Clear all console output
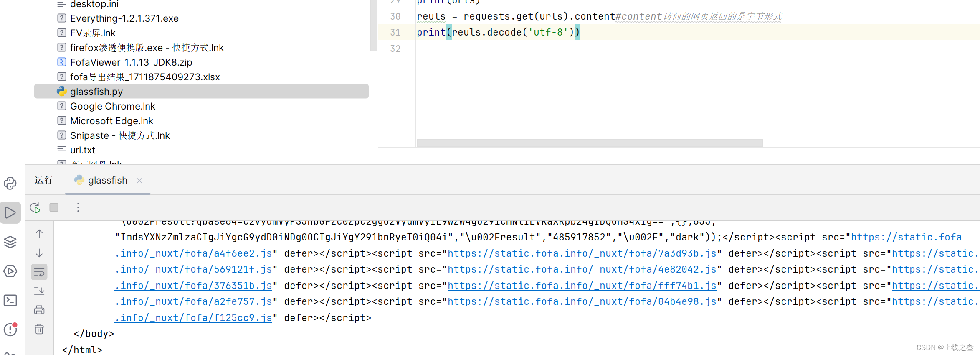 39,329
